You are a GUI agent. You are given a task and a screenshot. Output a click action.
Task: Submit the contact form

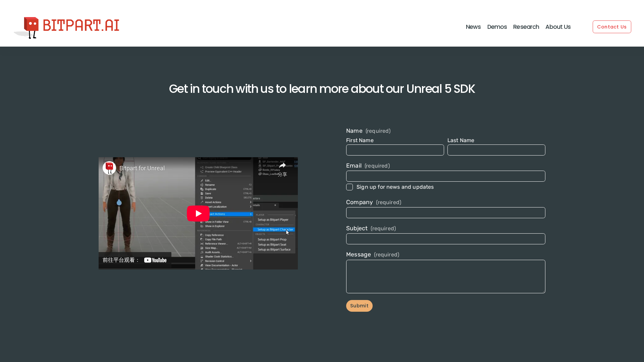(x=359, y=306)
